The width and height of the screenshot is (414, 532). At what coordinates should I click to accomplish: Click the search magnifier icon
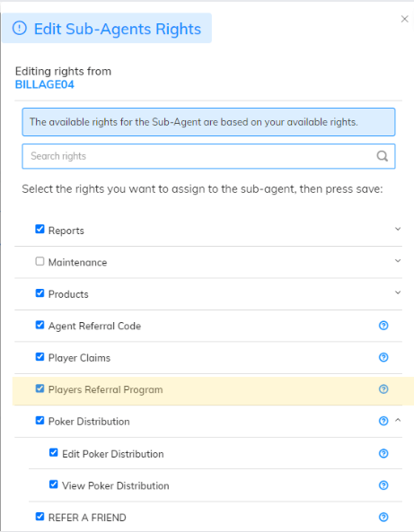click(x=383, y=156)
